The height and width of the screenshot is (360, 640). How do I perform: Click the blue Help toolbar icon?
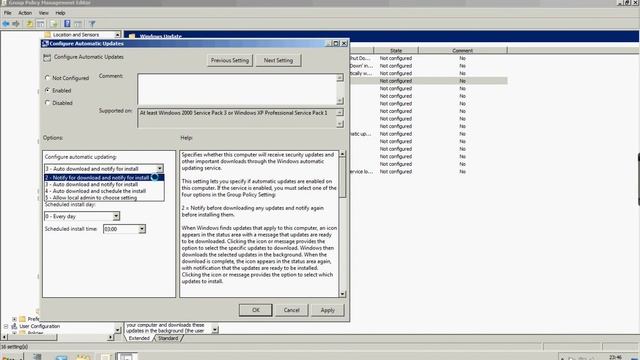pyautogui.click(x=67, y=24)
